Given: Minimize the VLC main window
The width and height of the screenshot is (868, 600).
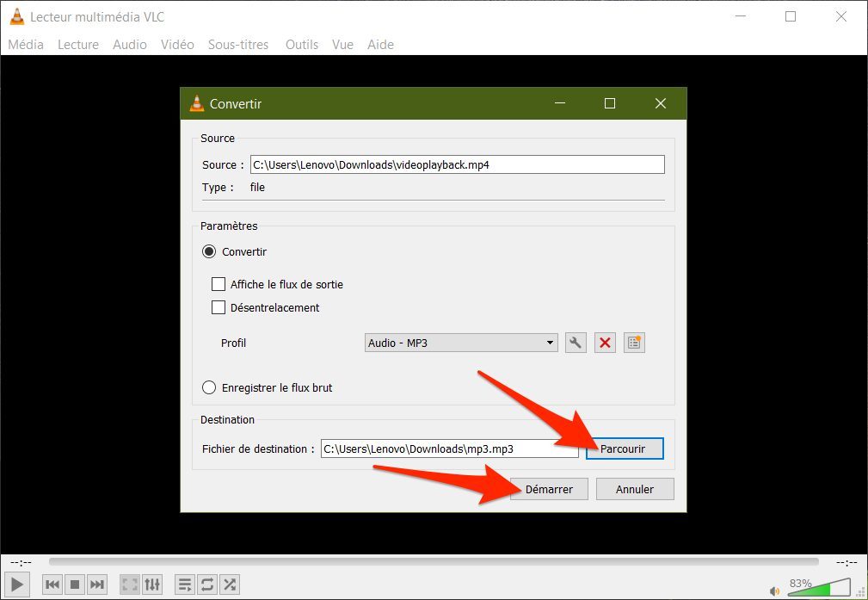Looking at the screenshot, I should click(740, 16).
